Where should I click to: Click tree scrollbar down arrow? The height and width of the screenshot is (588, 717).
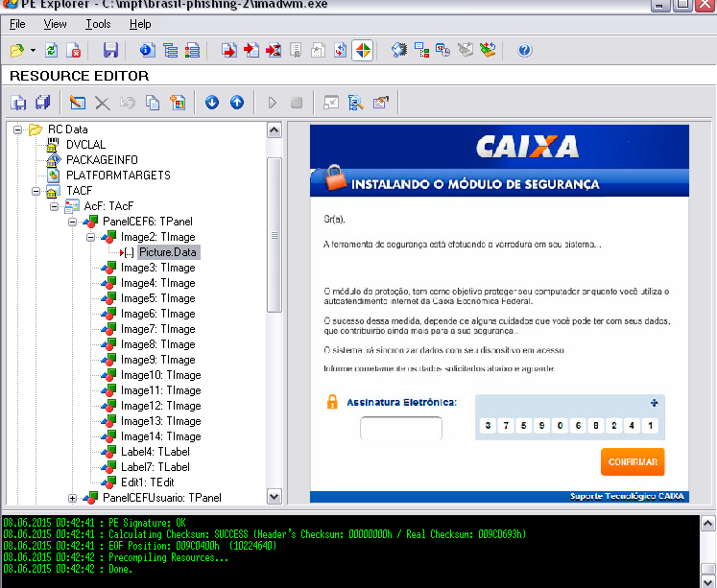click(274, 496)
